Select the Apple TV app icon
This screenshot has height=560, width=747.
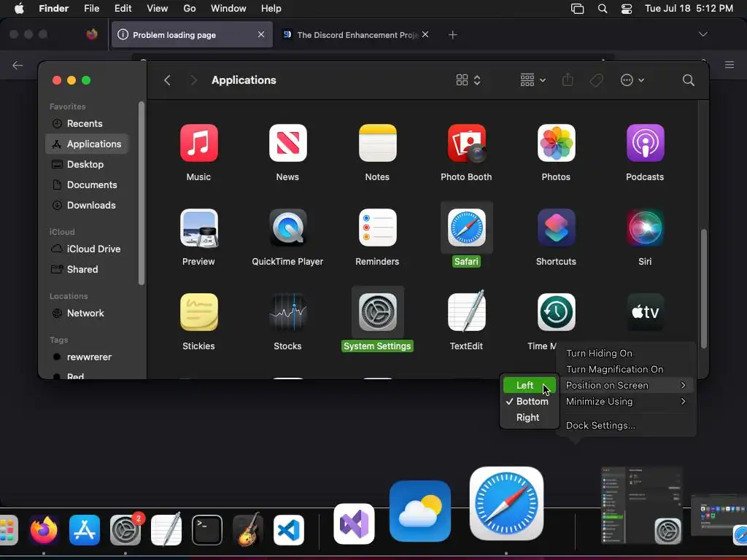click(645, 312)
